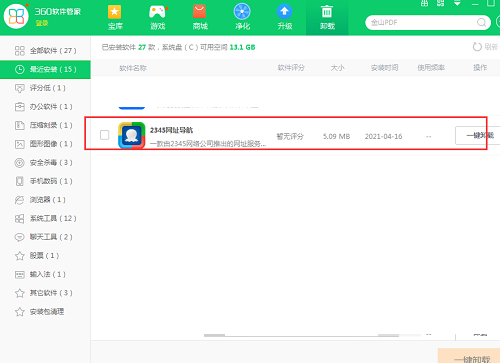Open the 净化 fan icon

[x=242, y=11]
